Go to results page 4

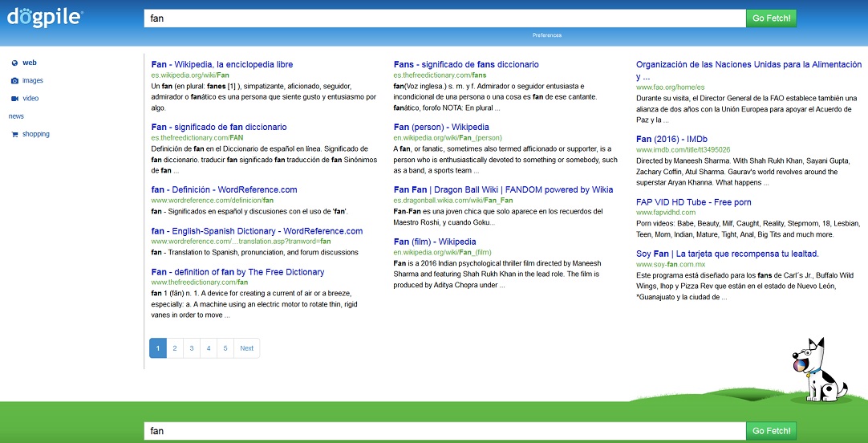[208, 348]
